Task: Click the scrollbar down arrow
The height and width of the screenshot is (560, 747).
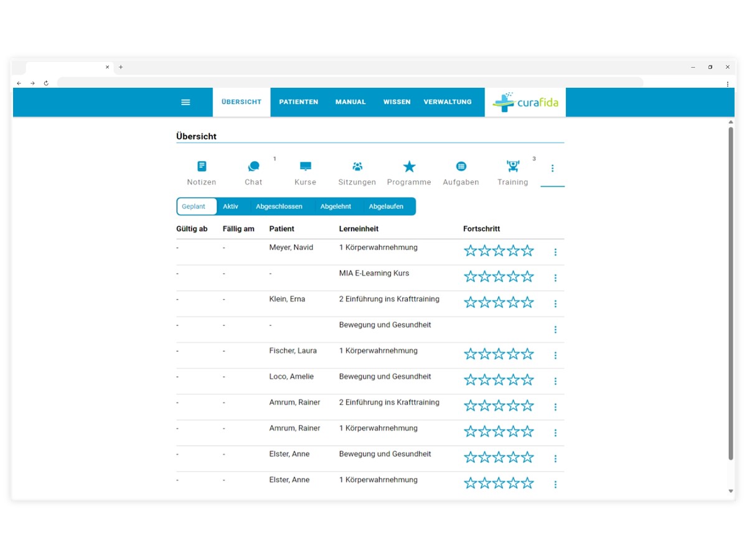Action: click(x=731, y=492)
